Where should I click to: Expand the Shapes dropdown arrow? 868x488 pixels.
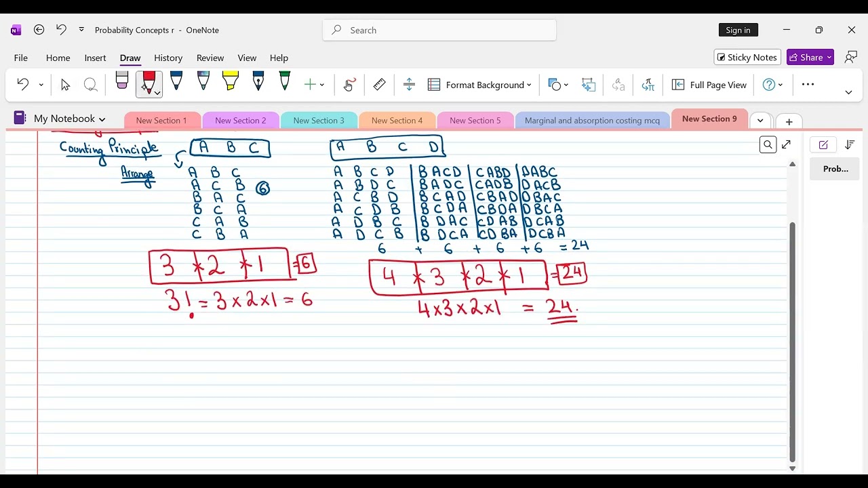click(566, 85)
